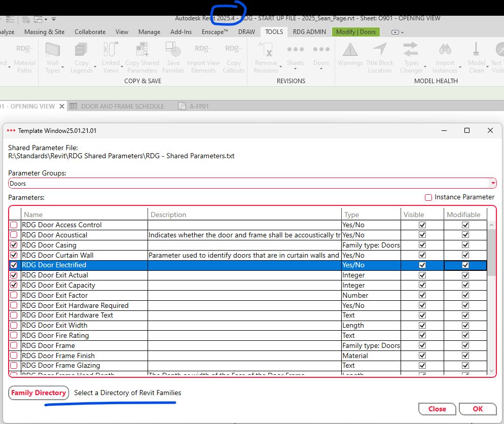Image resolution: width=504 pixels, height=424 pixels.
Task: Expand the Copy Legends dropdown arrow
Action: pyautogui.click(x=95, y=67)
